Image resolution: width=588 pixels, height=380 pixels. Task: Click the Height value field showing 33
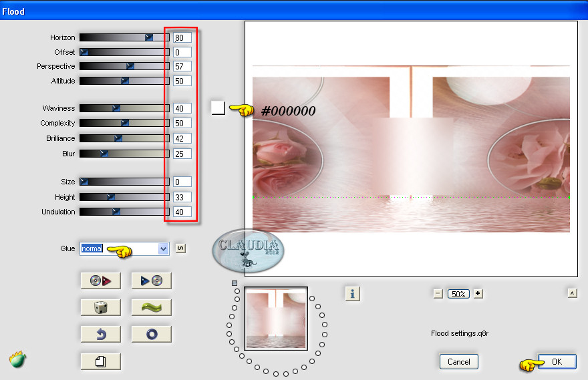(182, 197)
